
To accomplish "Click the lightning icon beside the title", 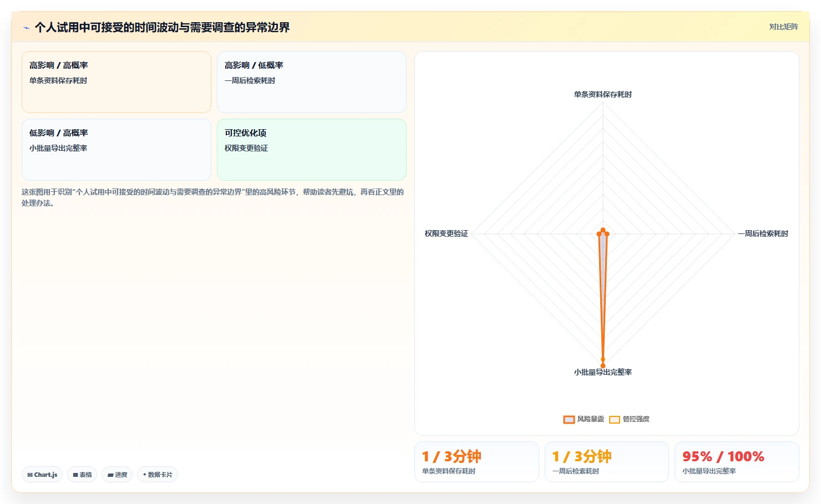I will [26, 28].
